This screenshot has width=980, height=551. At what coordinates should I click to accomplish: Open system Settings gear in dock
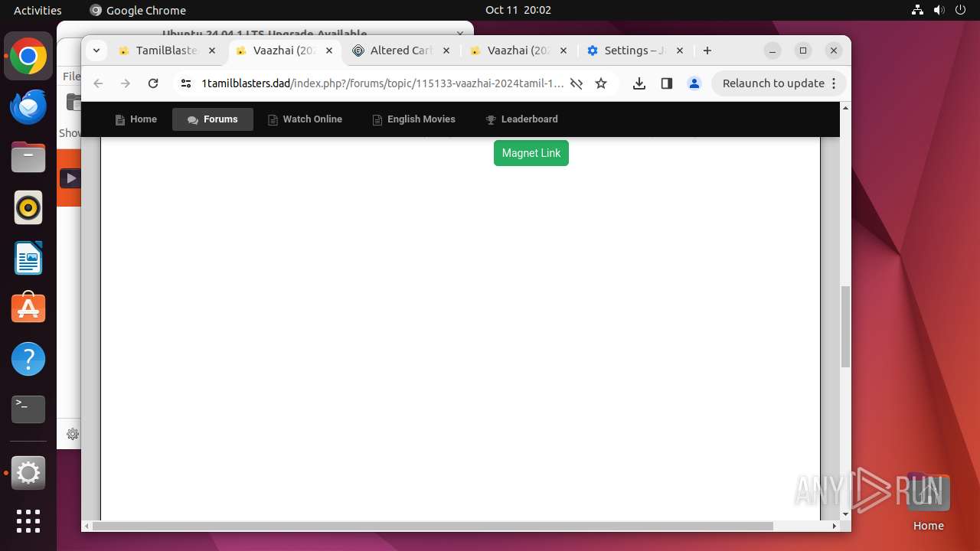28,473
